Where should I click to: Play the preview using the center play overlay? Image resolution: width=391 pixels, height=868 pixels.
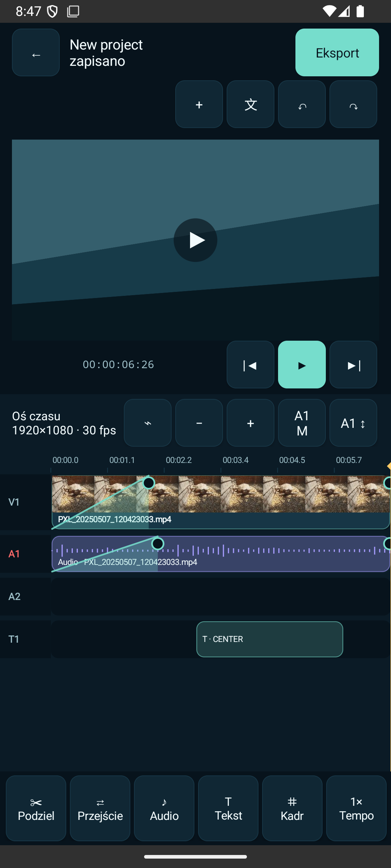(x=195, y=240)
